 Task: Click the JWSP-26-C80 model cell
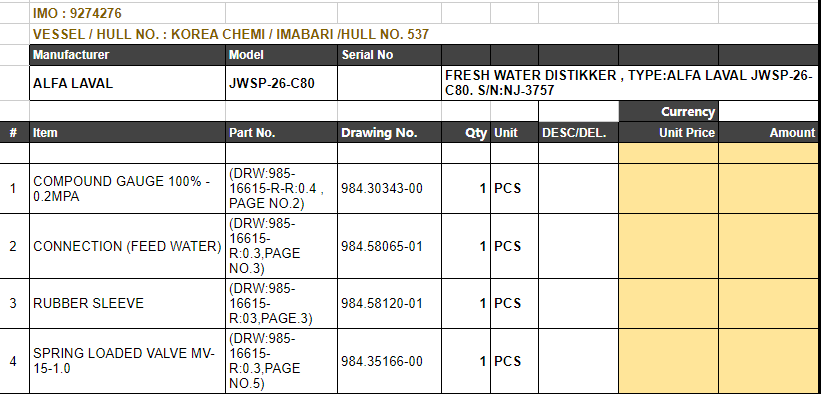(x=281, y=83)
